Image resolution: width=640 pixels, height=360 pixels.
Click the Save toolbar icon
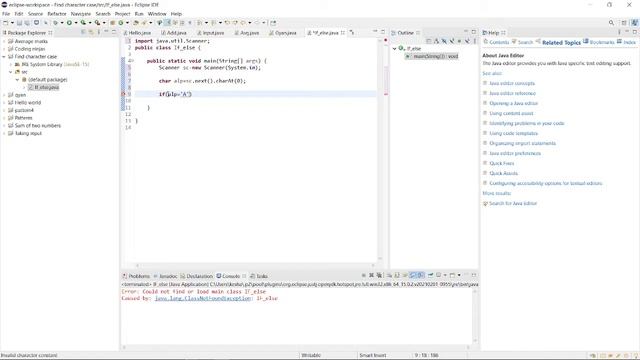[19, 23]
